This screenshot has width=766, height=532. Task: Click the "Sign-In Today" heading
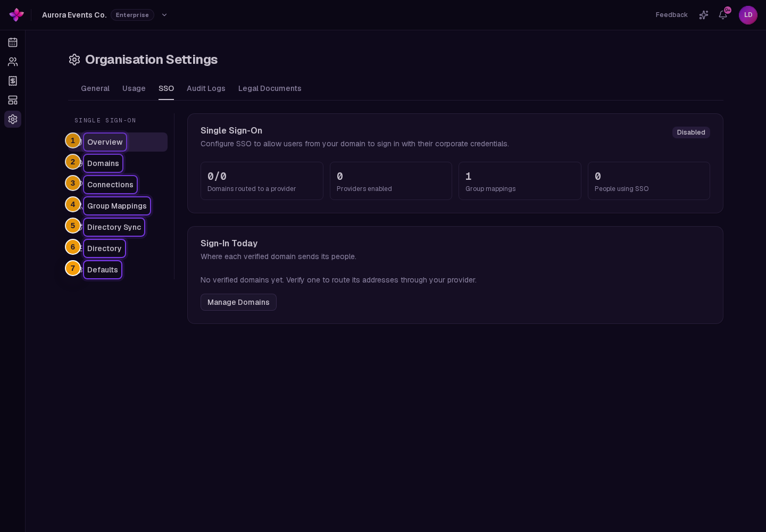pos(229,243)
